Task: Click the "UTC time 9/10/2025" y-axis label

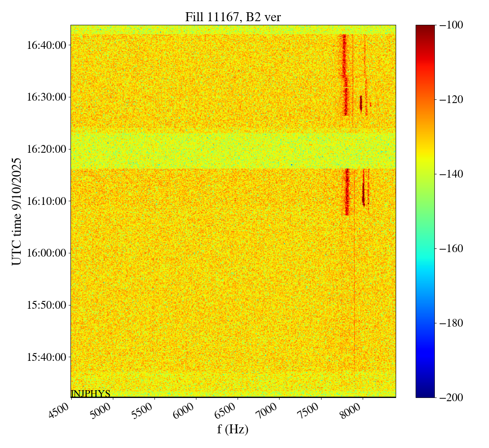Action: tap(17, 211)
